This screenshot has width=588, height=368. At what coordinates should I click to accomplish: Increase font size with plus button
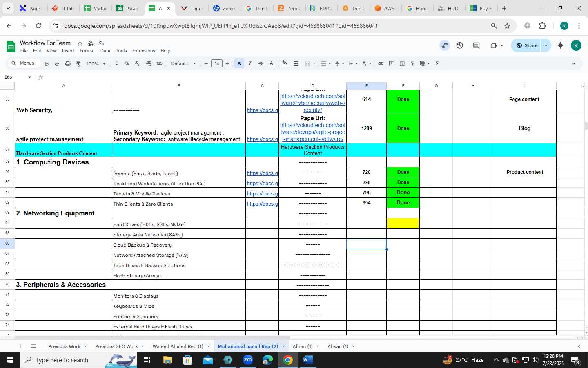227,63
